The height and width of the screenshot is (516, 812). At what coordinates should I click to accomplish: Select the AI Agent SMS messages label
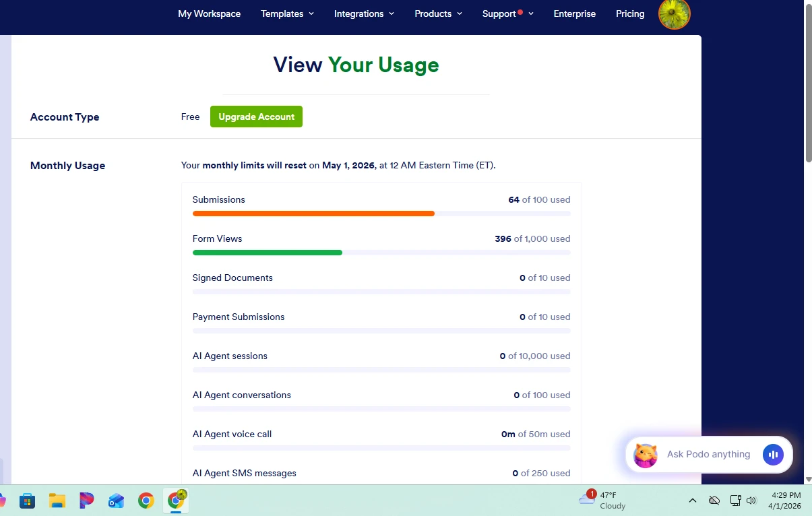(x=245, y=473)
